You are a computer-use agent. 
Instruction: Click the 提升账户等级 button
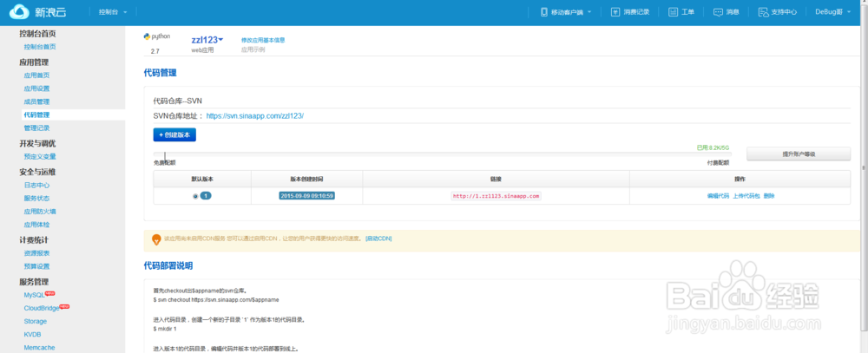click(799, 154)
